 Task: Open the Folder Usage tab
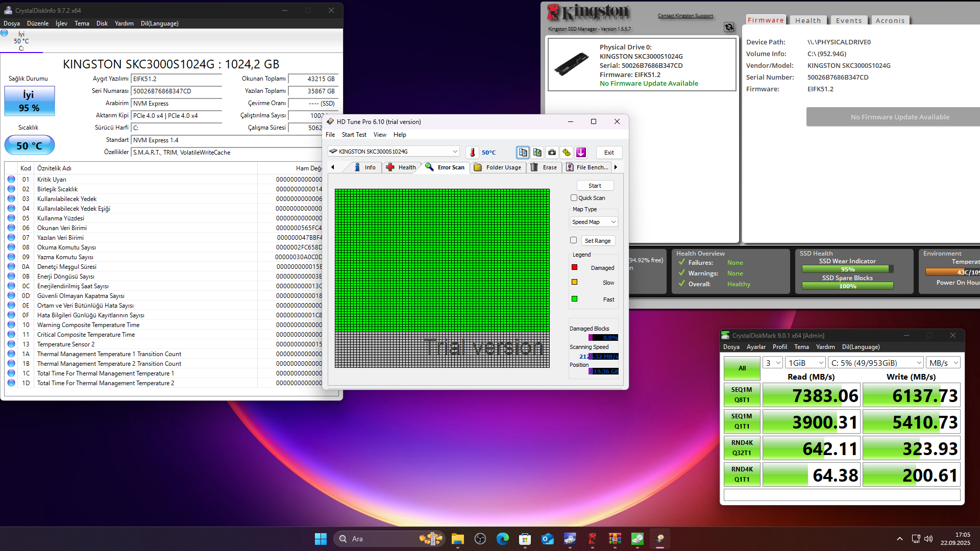pos(498,167)
